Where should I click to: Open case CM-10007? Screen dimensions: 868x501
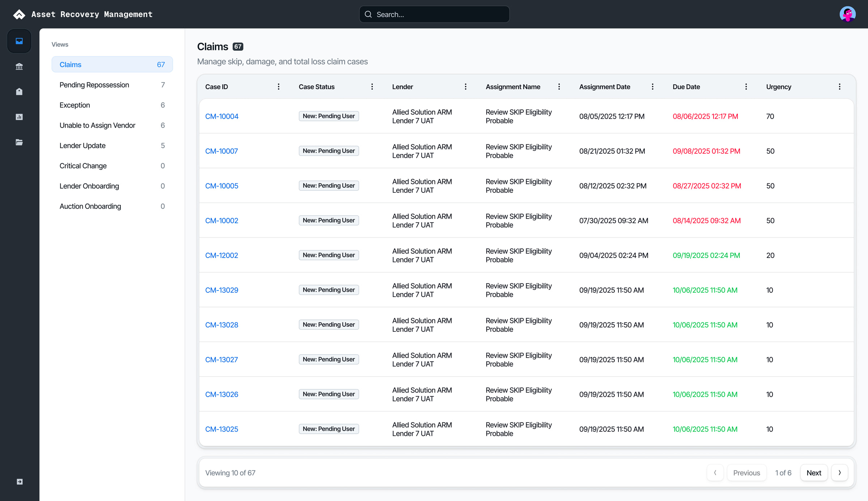click(x=221, y=151)
